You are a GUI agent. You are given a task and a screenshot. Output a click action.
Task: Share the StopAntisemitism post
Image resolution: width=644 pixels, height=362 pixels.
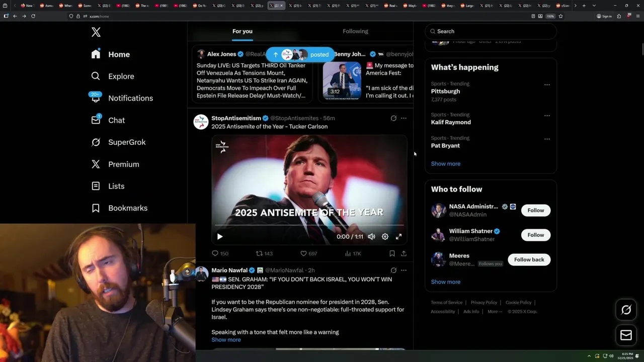coord(404,253)
